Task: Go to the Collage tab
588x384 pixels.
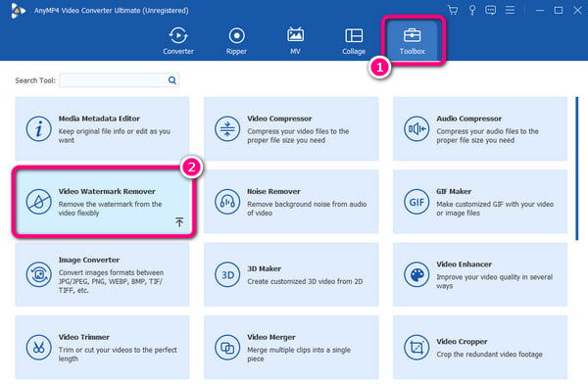Action: (x=354, y=41)
